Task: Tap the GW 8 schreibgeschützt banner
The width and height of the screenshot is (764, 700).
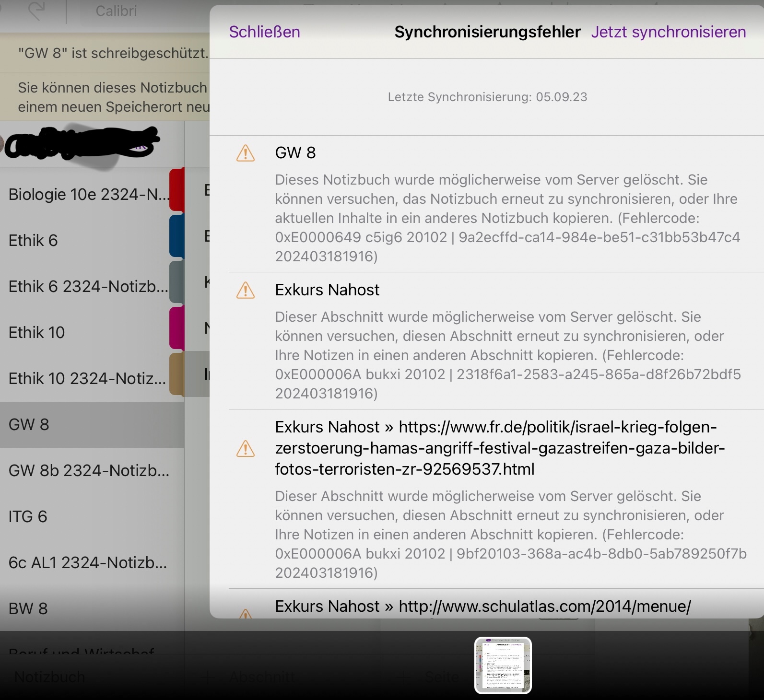Action: [x=105, y=53]
